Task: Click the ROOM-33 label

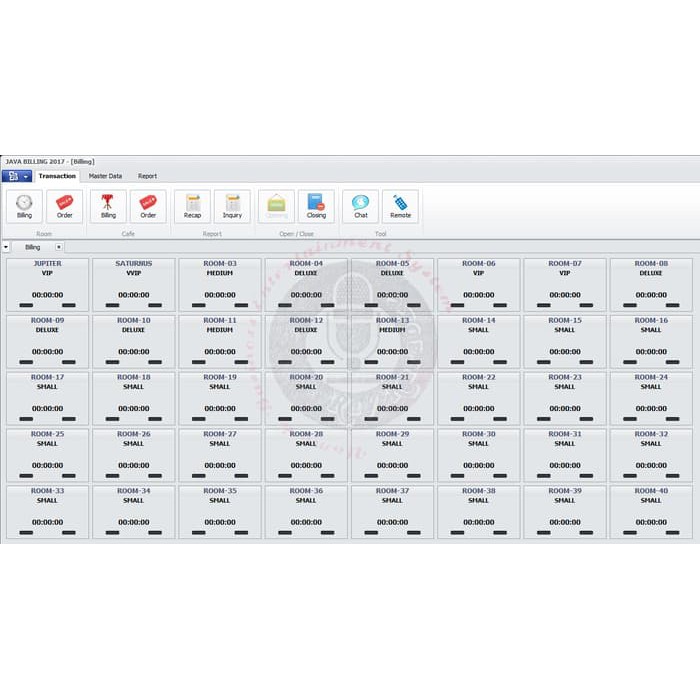Action: tap(47, 491)
